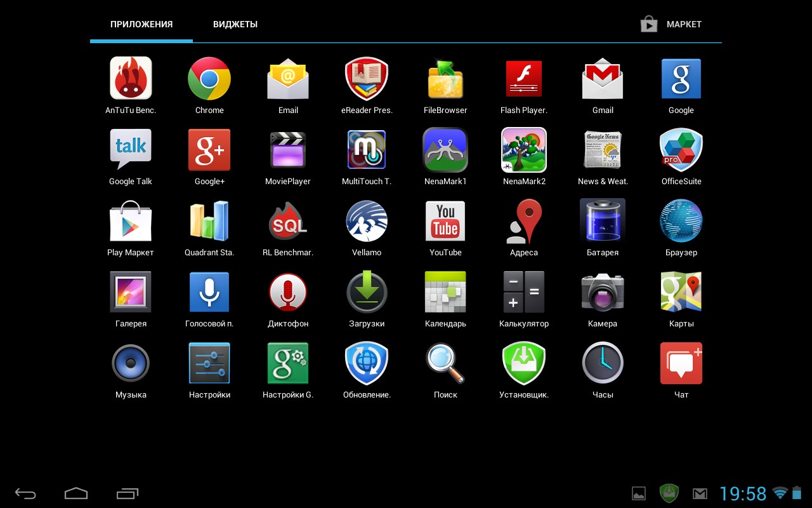Open the Quadrant Standard benchmark
This screenshot has height=508, width=812.
click(x=209, y=221)
